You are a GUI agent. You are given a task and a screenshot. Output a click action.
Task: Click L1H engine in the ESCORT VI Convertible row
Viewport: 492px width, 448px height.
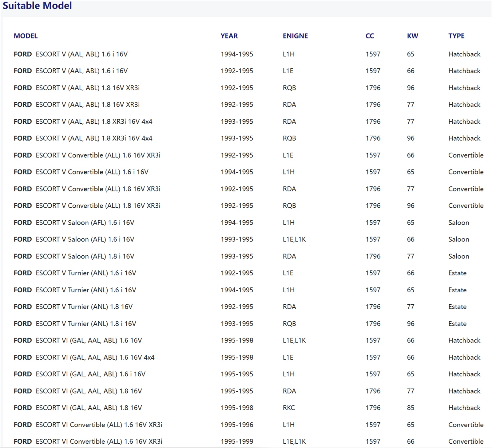[x=288, y=425]
